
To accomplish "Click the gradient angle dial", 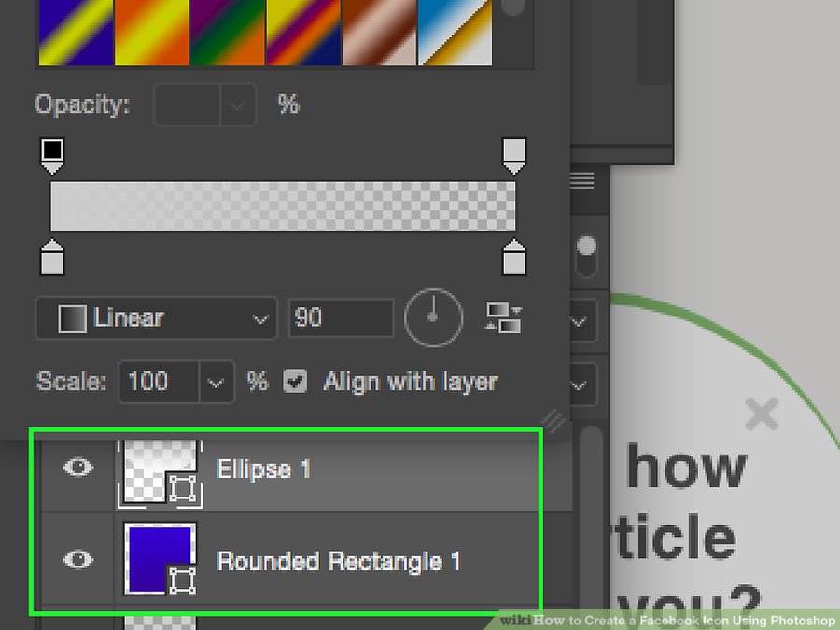I will tap(433, 318).
